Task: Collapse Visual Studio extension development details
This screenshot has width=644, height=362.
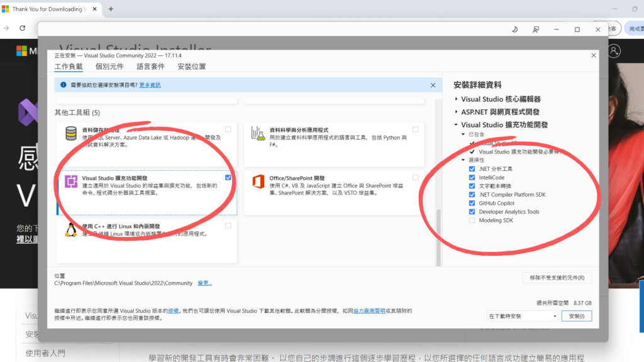Action: coord(456,124)
